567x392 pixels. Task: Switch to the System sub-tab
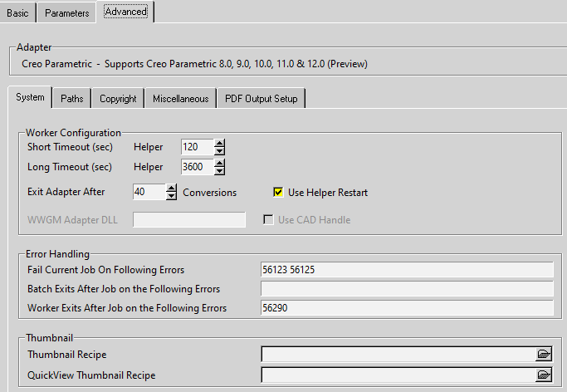[30, 97]
